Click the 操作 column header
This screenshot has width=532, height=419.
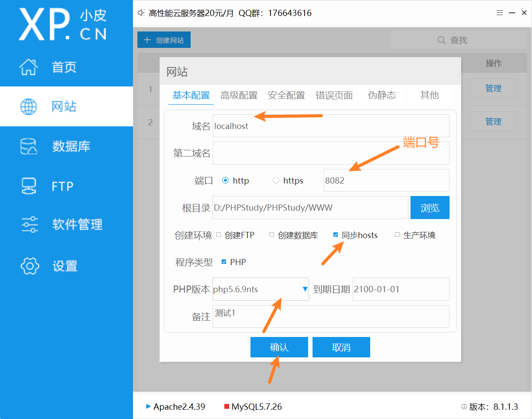pyautogui.click(x=493, y=63)
